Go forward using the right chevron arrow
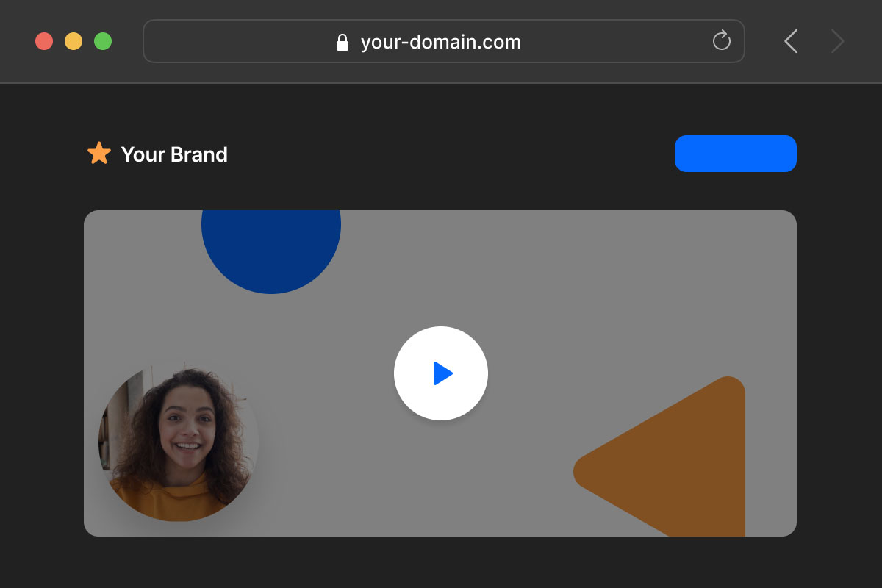 837,41
